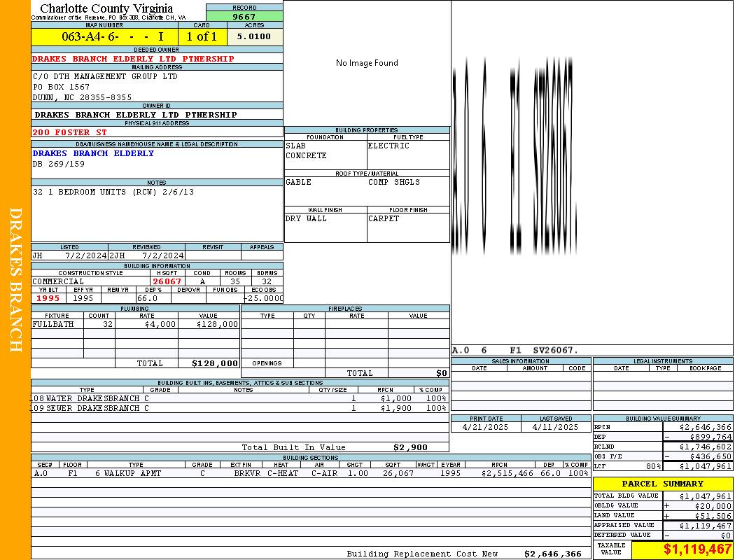Click the Owner ID name in bold
The width and height of the screenshot is (735, 560).
[x=136, y=115]
